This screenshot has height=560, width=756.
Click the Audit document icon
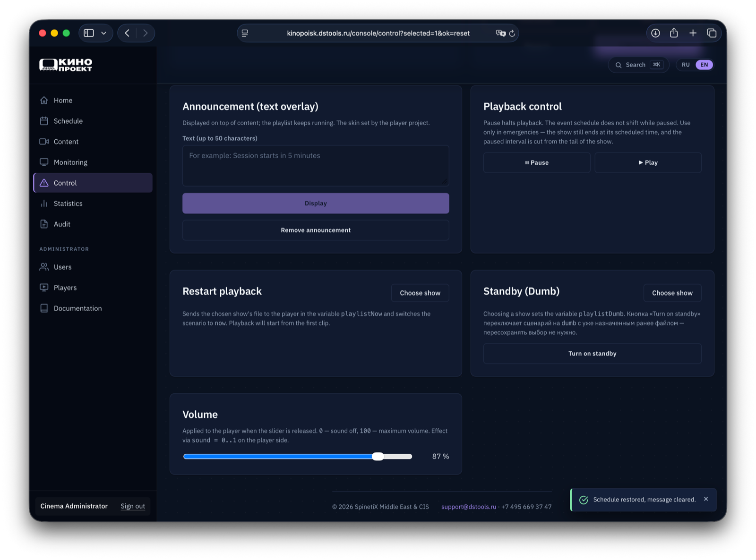click(x=44, y=224)
